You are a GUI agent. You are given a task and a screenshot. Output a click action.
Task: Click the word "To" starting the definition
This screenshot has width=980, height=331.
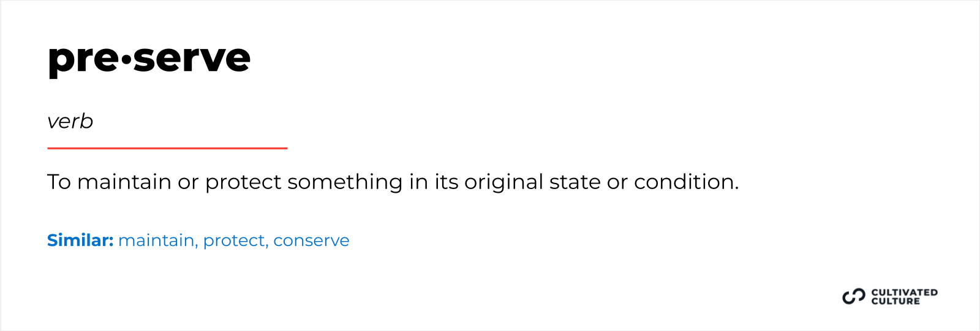(59, 182)
